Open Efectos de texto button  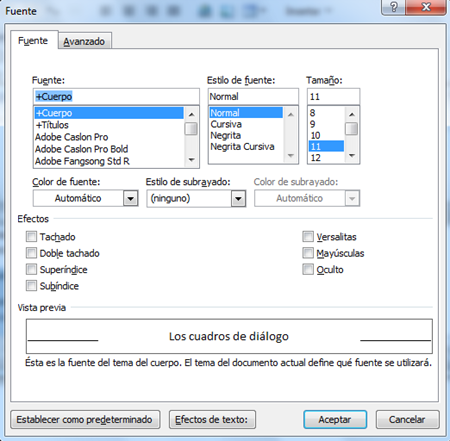pyautogui.click(x=212, y=419)
